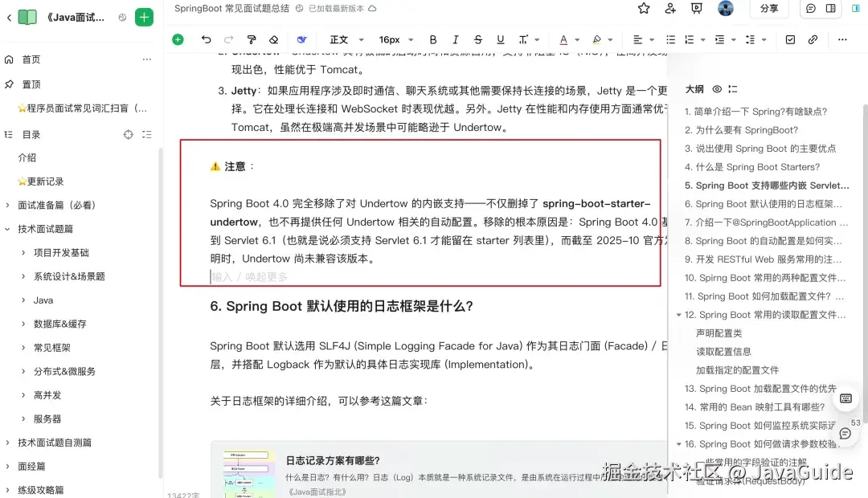Open the 介绍 document
The height and width of the screenshot is (498, 868).
coord(27,157)
